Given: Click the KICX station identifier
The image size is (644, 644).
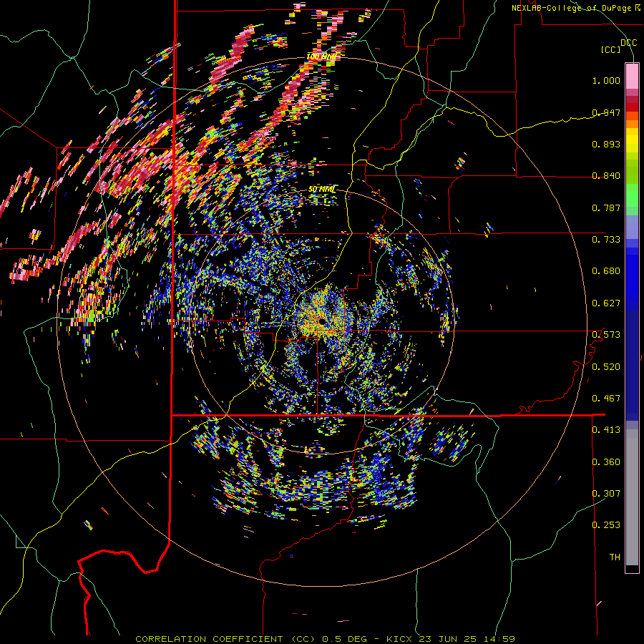Looking at the screenshot, I should (400, 639).
